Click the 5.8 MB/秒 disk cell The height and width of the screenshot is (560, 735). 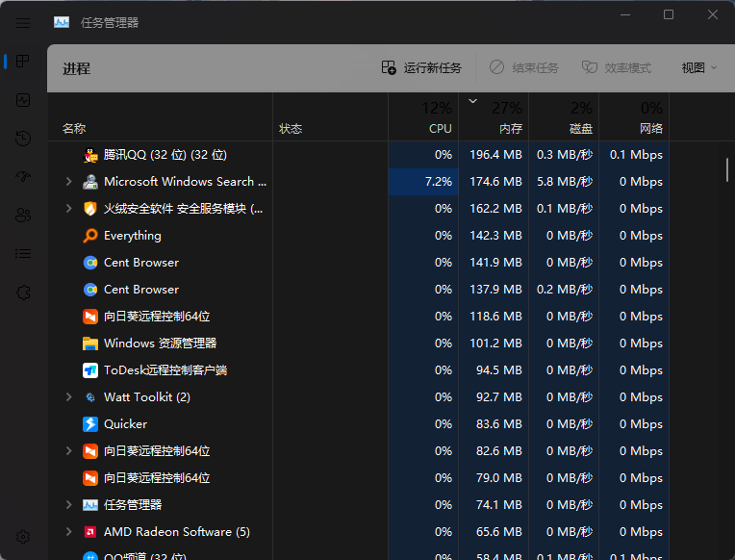click(564, 182)
